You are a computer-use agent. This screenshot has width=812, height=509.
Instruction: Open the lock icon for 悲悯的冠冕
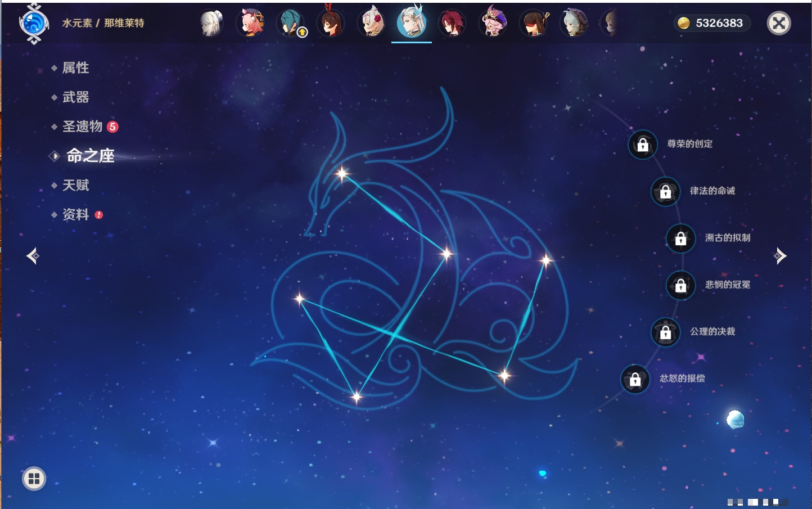(x=681, y=285)
